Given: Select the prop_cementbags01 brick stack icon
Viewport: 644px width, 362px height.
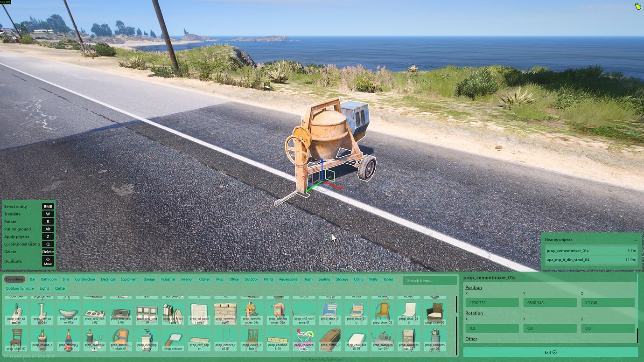Looking at the screenshot, I should coord(225,312).
